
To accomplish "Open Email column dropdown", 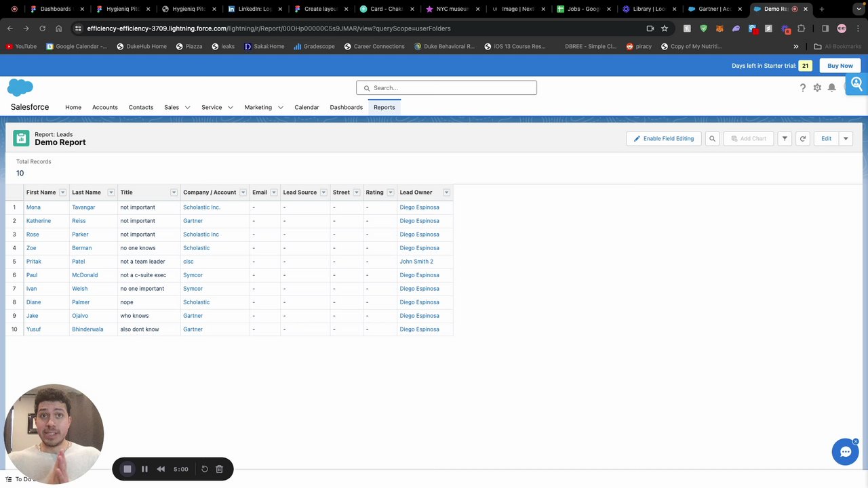I will (274, 192).
